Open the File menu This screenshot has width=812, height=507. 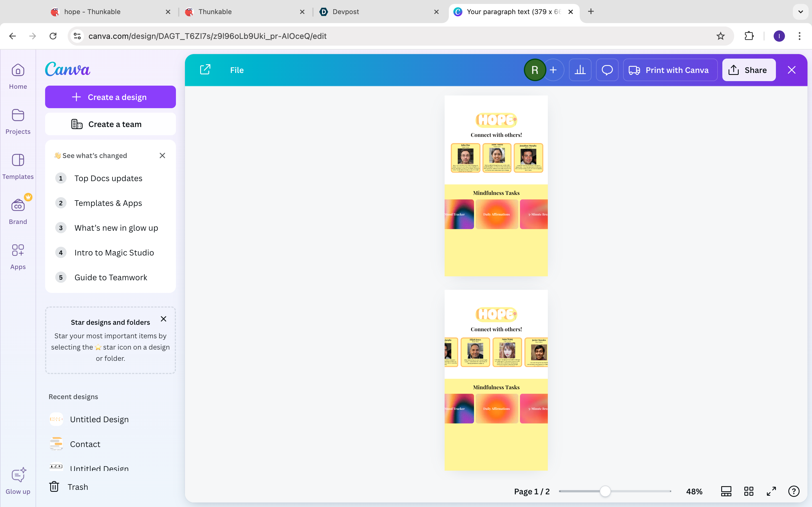(237, 70)
